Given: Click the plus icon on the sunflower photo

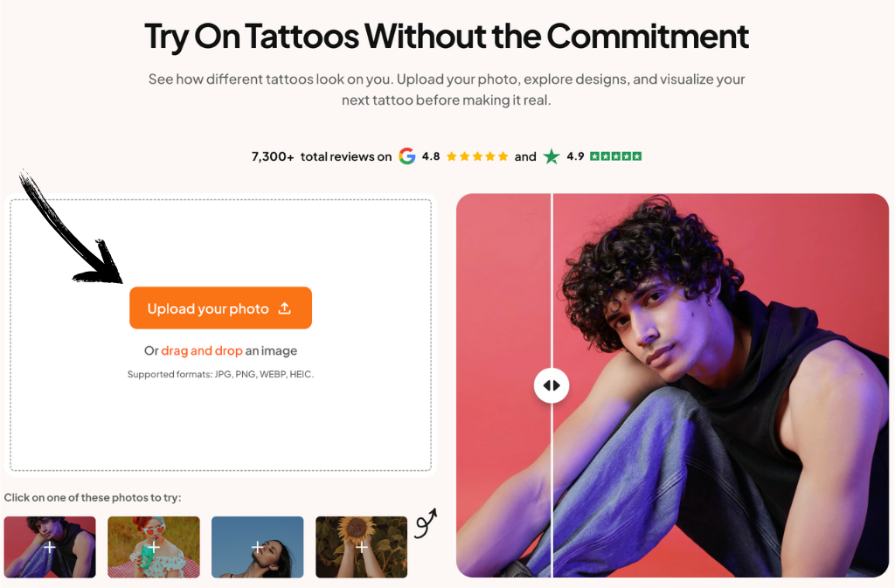Looking at the screenshot, I should tap(361, 547).
